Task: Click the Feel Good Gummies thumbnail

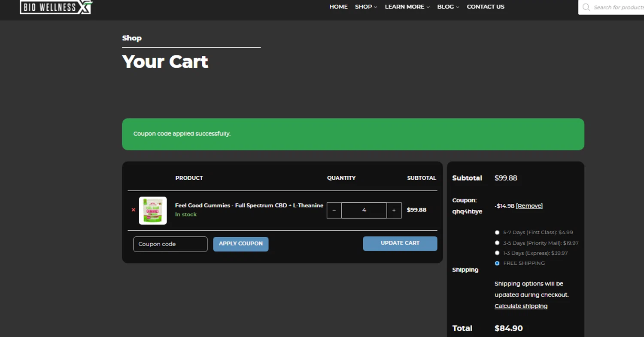Action: click(x=153, y=210)
